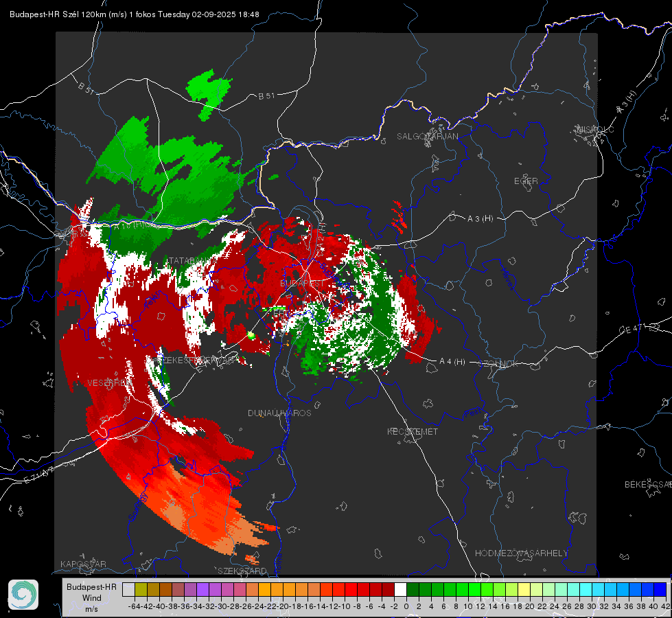Select the EGER city label
Viewport: 672px width, 618px height.
click(526, 181)
